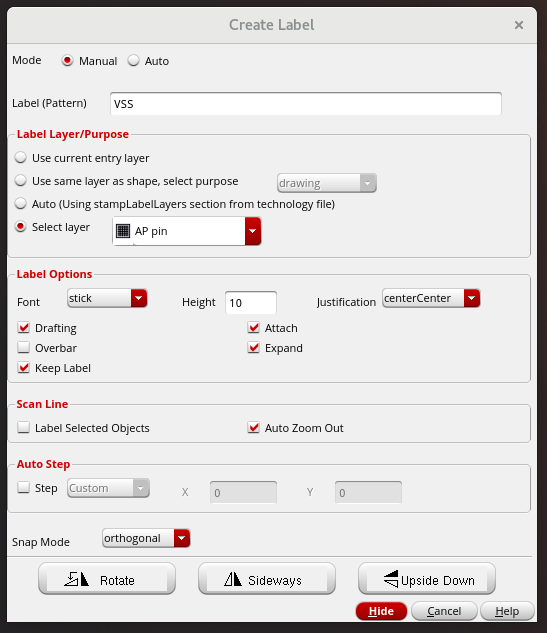
Task: Click the Upside Down flip button
Action: click(x=427, y=579)
